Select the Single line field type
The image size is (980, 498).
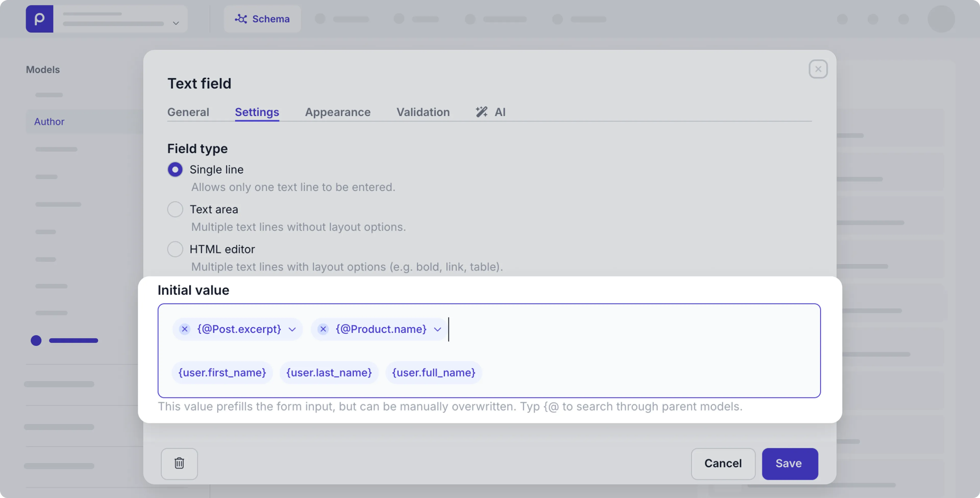click(175, 169)
